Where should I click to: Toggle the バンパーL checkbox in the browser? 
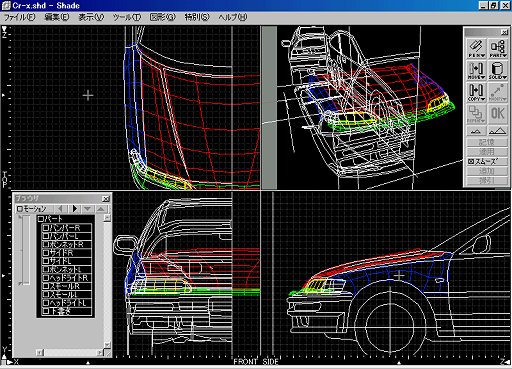tap(46, 236)
